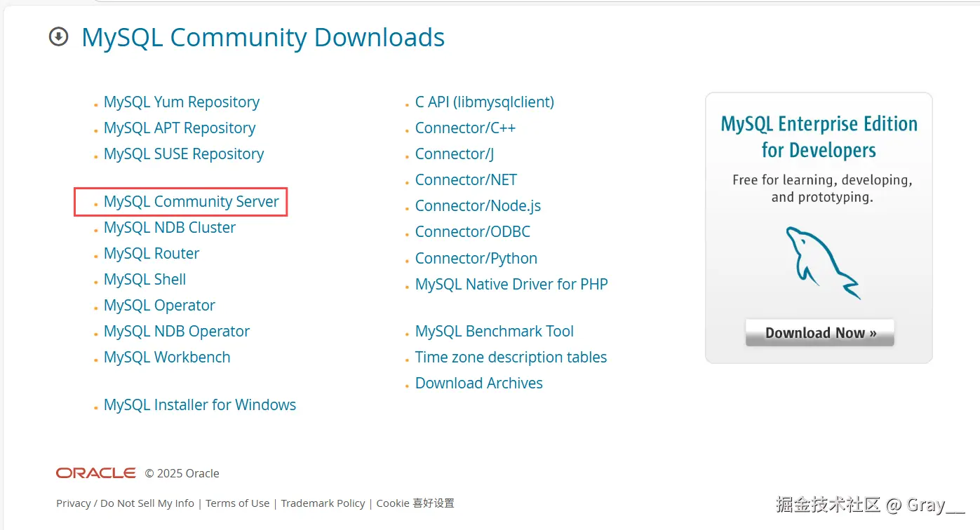Open MySQL Native Driver for PHP

511,285
